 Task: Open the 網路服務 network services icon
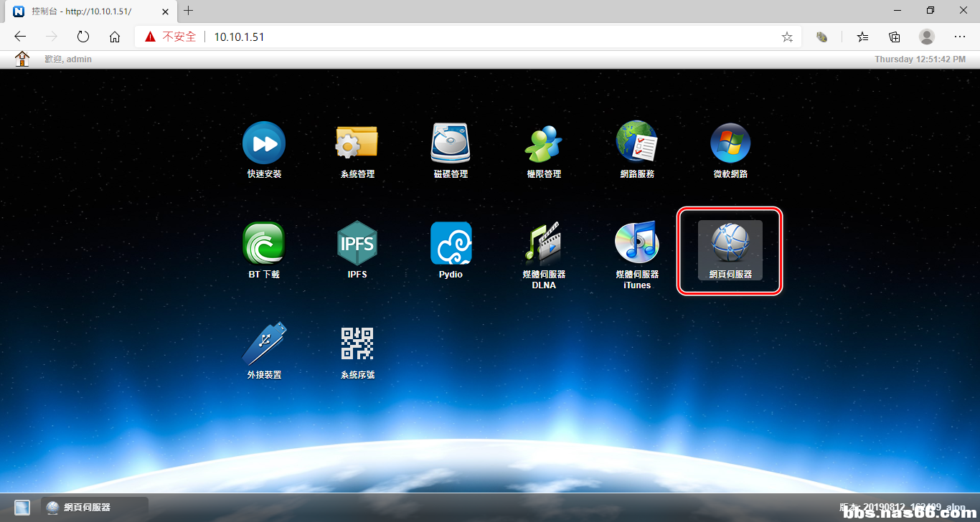pos(637,141)
